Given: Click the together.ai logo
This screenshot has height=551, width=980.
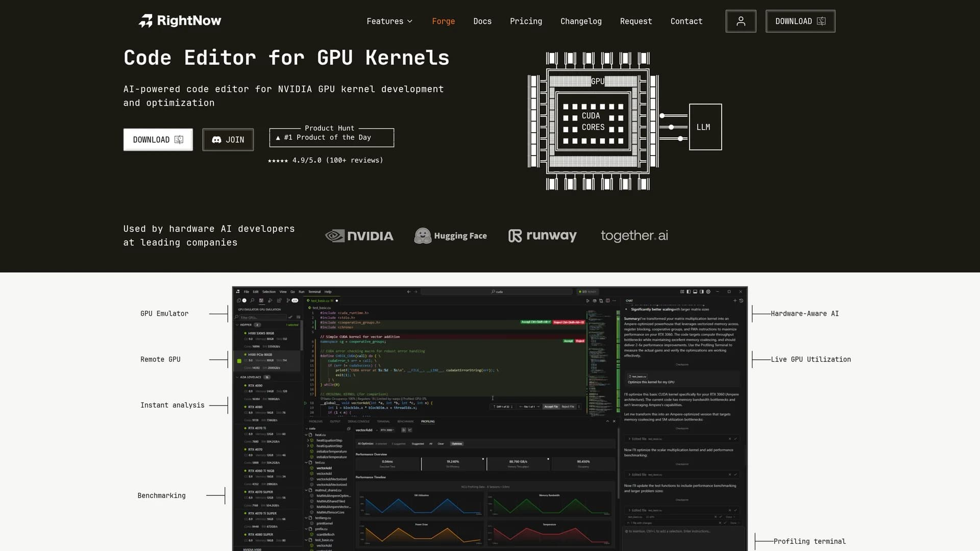Looking at the screenshot, I should tap(634, 236).
